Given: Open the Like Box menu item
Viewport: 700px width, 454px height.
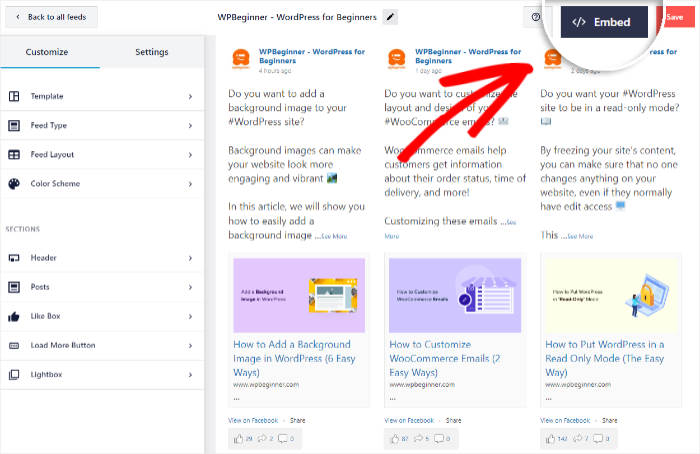Looking at the screenshot, I should tap(102, 316).
